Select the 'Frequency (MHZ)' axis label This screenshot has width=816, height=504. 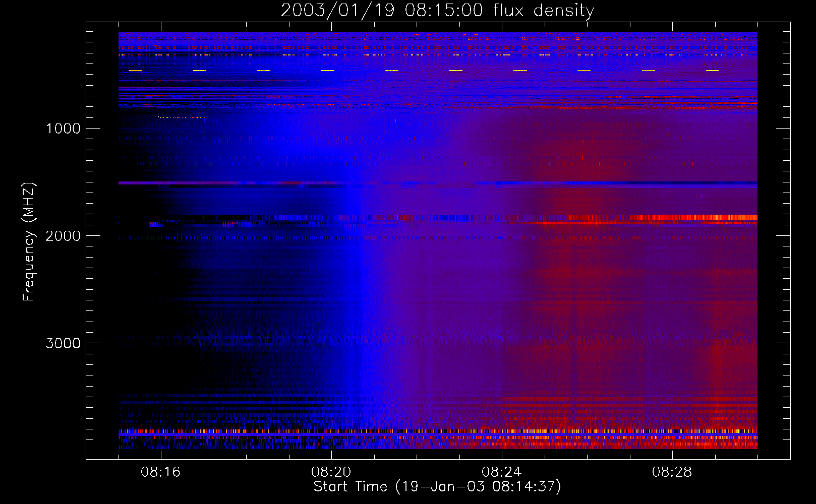(29, 242)
